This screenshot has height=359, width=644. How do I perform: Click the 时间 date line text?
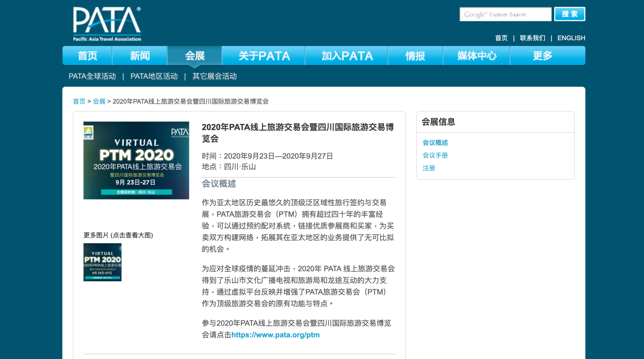pyautogui.click(x=267, y=156)
